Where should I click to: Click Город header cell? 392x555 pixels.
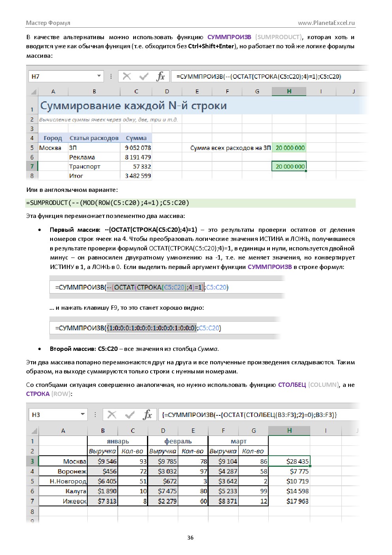(53, 138)
